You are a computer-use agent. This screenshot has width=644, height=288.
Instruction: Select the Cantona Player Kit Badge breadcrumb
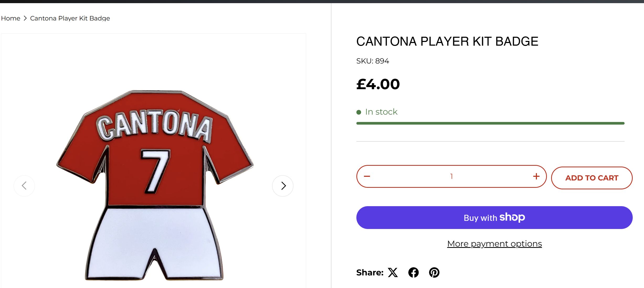click(x=70, y=18)
